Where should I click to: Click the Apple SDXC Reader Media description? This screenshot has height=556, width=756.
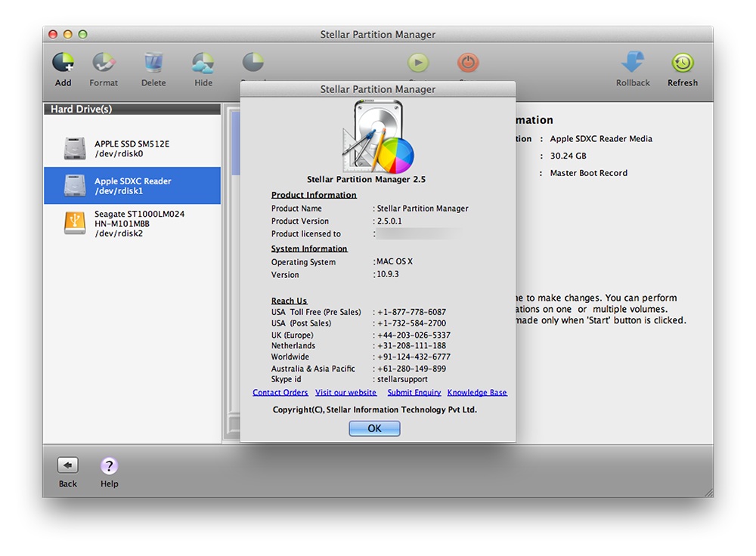[x=601, y=139]
